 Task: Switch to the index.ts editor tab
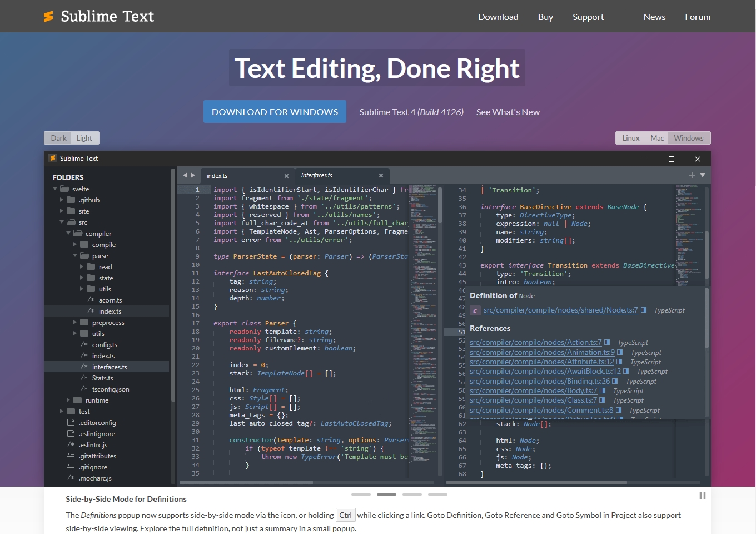(x=247, y=176)
